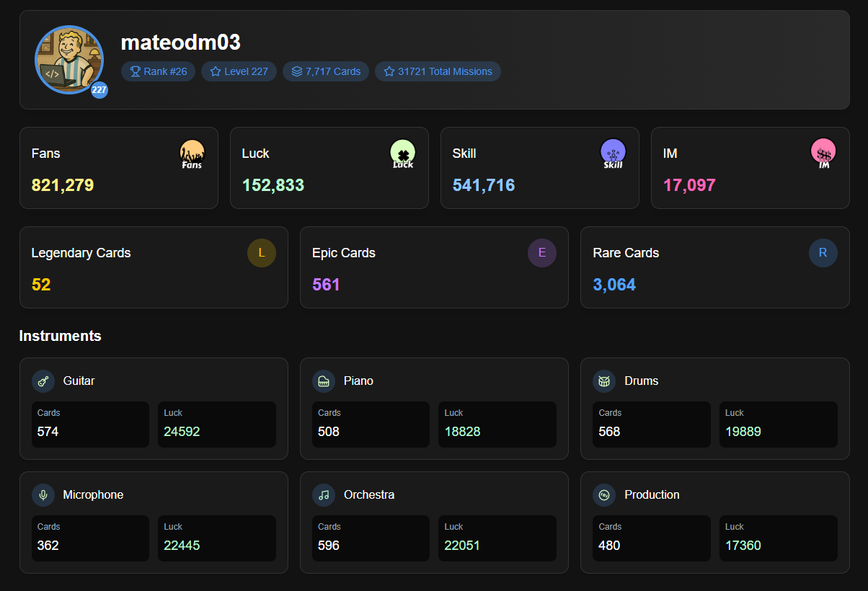
Task: Click the Luck clover icon
Action: 402,154
